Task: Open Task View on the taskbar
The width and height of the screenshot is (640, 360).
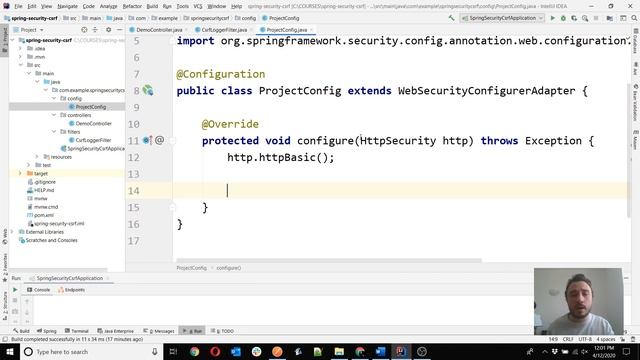Action: pos(173,351)
